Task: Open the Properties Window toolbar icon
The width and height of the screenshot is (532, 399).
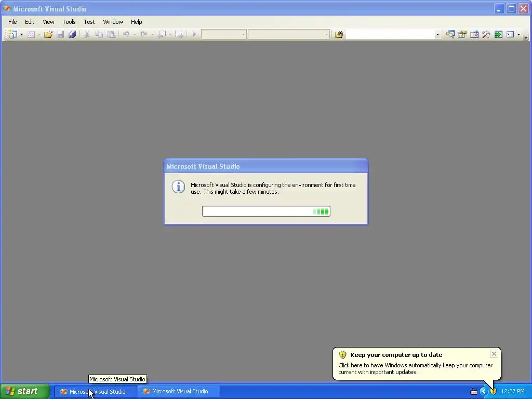Action: pos(462,34)
